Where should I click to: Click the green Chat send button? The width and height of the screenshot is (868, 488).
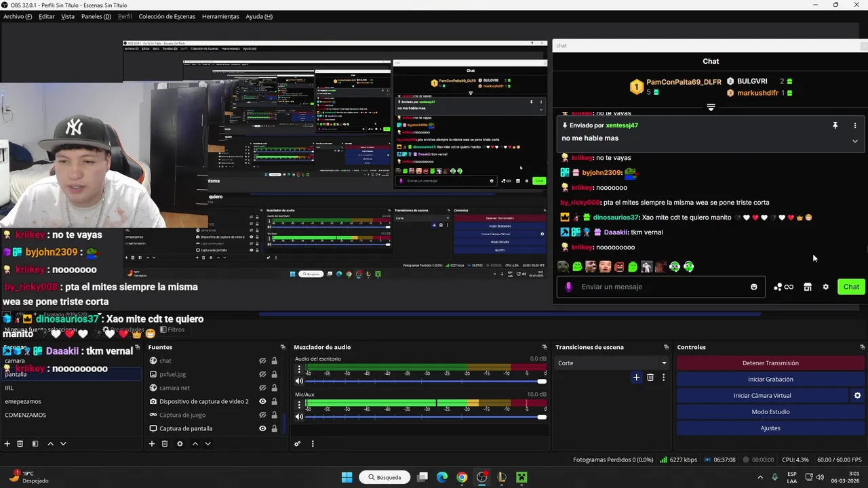click(852, 287)
